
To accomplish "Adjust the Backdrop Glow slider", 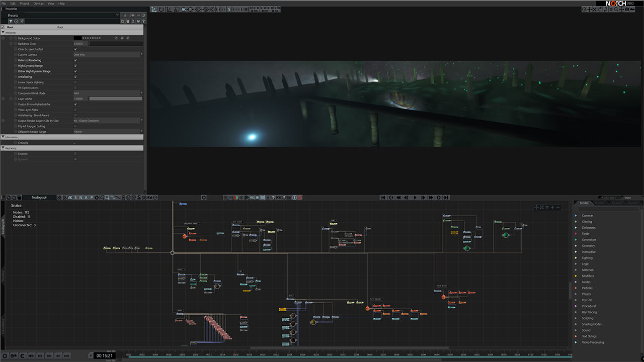I will click(x=116, y=44).
